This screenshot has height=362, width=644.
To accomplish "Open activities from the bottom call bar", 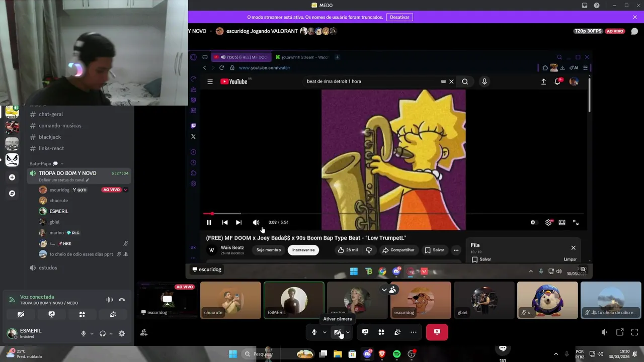I will pyautogui.click(x=381, y=332).
